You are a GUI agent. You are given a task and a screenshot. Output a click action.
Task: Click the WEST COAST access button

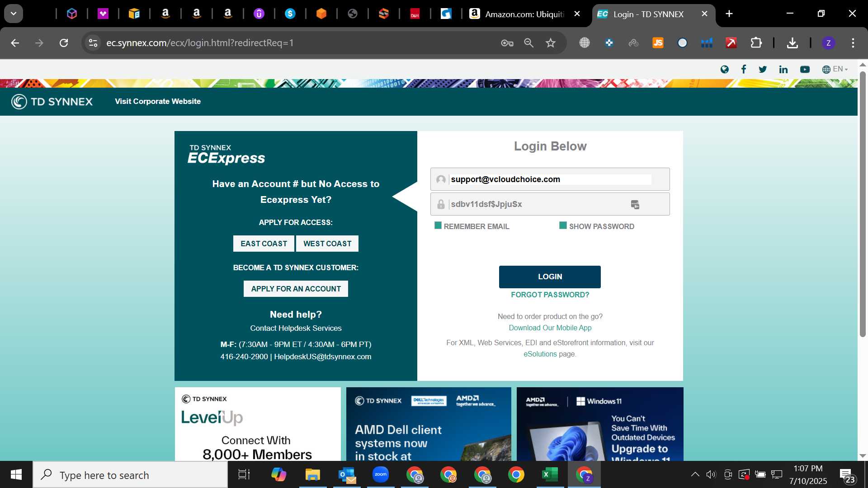[327, 244]
